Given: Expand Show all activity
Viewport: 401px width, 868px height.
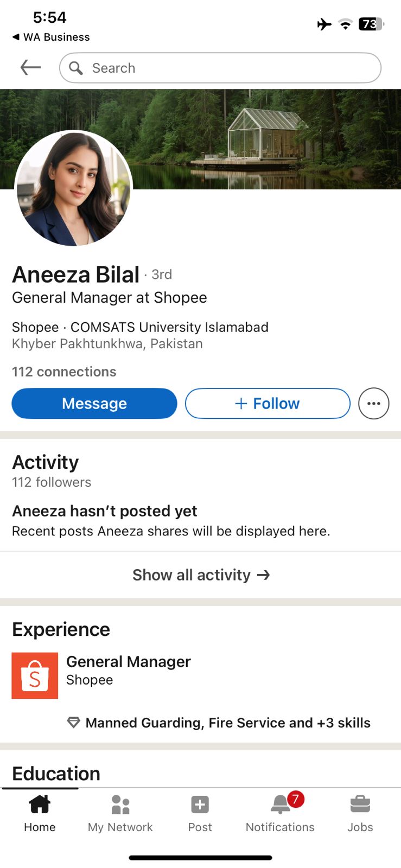Looking at the screenshot, I should click(201, 575).
